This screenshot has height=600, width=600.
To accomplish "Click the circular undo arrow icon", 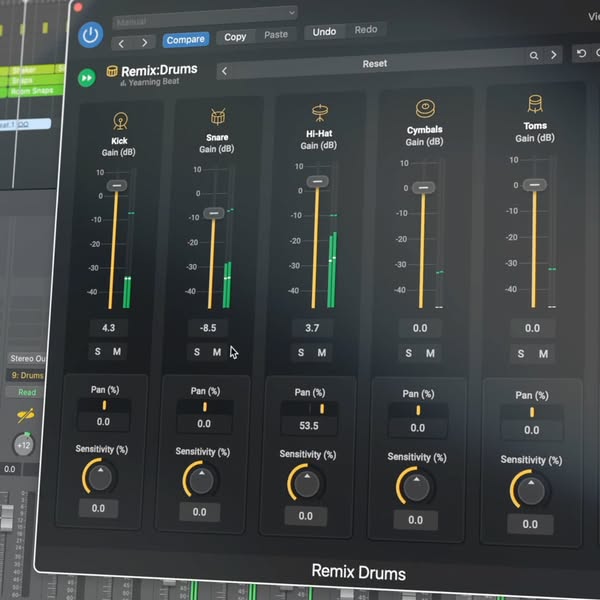I will click(581, 53).
